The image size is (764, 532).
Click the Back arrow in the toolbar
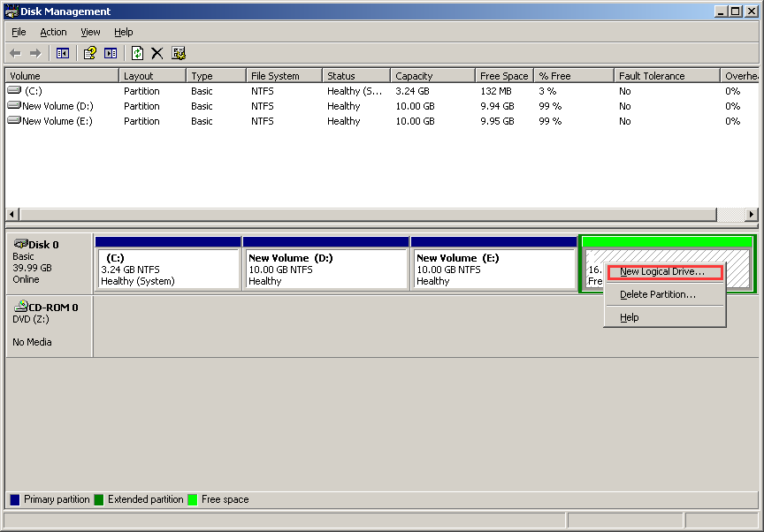16,53
